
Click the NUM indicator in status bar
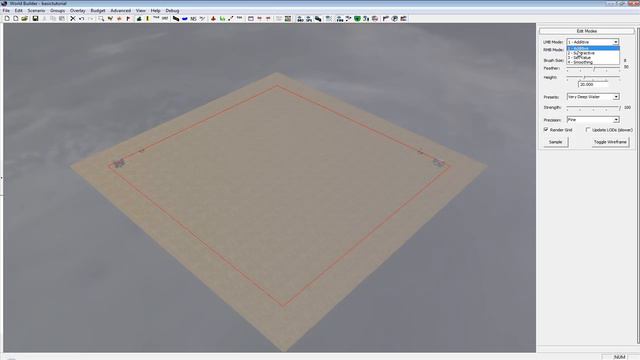[x=619, y=357]
